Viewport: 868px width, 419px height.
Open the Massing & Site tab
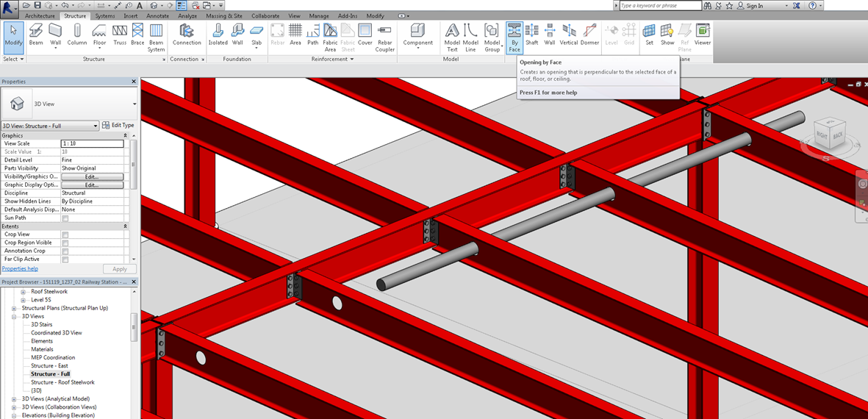click(224, 15)
